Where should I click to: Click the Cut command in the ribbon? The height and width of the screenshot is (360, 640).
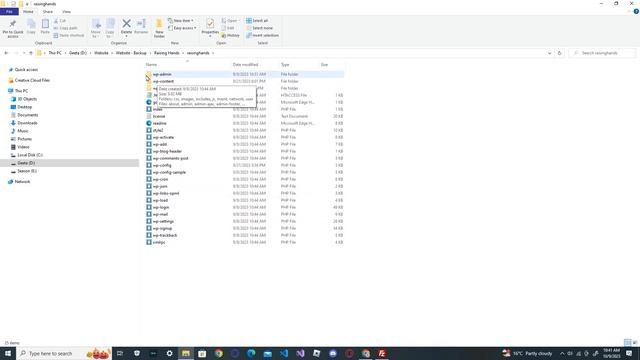(x=60, y=21)
